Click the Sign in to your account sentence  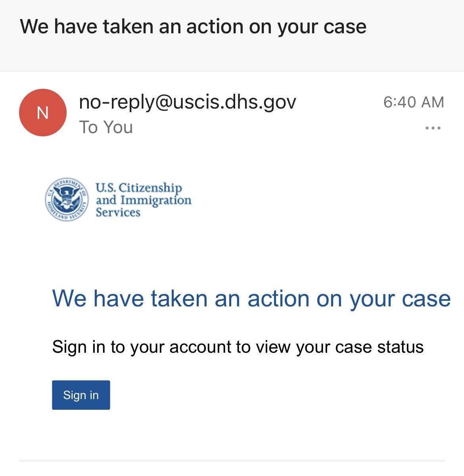coord(238,347)
